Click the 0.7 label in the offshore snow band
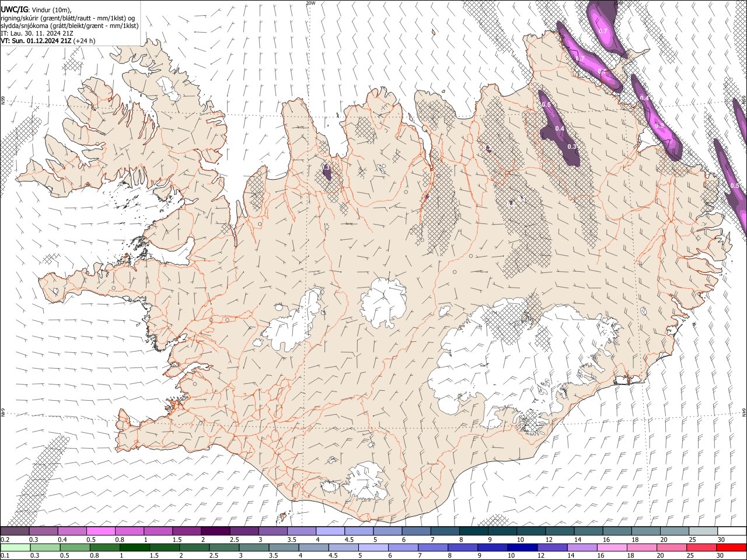 pyautogui.click(x=603, y=31)
